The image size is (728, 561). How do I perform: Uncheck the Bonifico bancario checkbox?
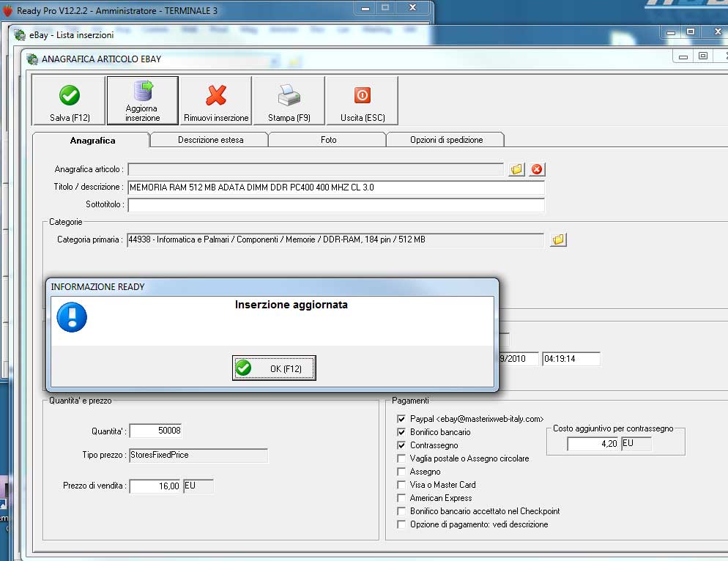pyautogui.click(x=401, y=432)
